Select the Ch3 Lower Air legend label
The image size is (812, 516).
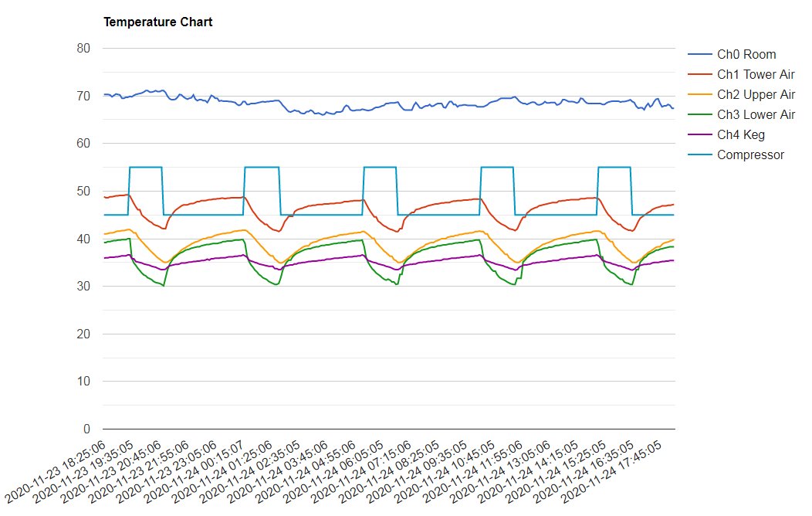(x=756, y=114)
